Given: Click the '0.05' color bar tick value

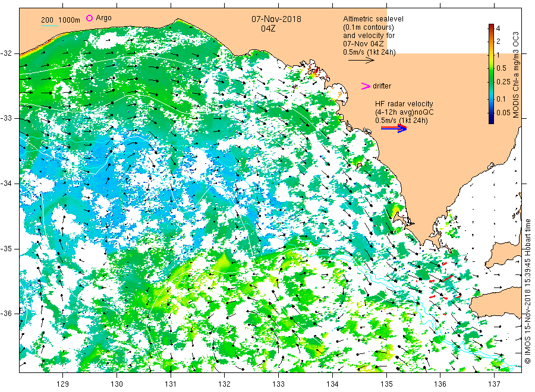Looking at the screenshot, I should tap(503, 113).
